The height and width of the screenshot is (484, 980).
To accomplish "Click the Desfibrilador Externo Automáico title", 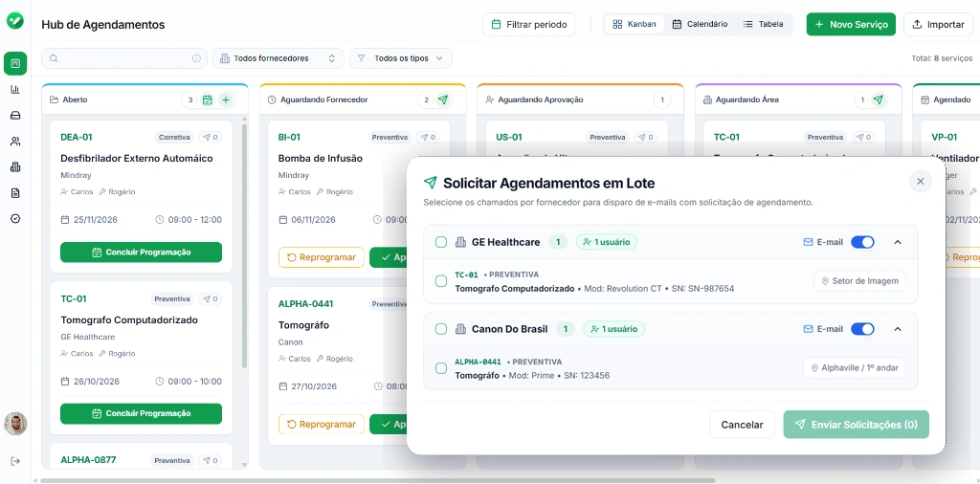I will (x=137, y=159).
